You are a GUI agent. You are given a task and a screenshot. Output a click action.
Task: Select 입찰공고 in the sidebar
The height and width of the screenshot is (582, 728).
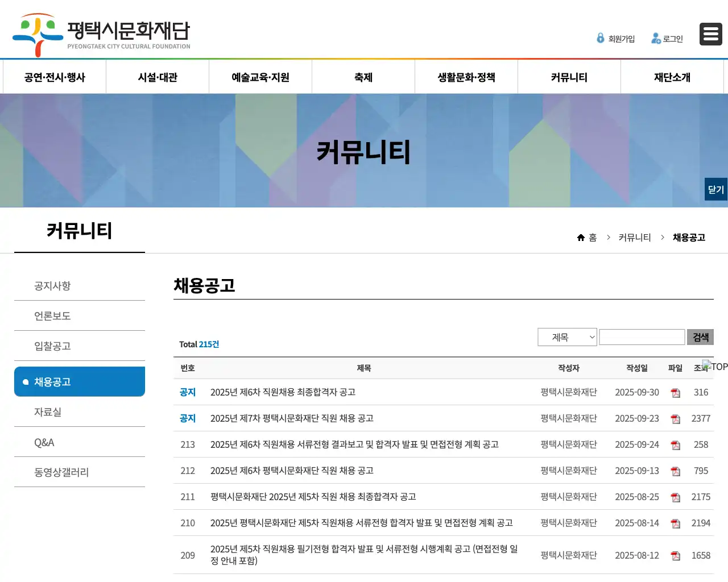tap(52, 346)
